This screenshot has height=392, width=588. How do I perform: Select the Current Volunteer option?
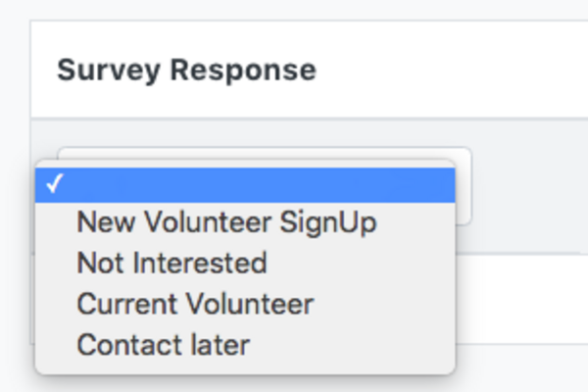point(195,304)
